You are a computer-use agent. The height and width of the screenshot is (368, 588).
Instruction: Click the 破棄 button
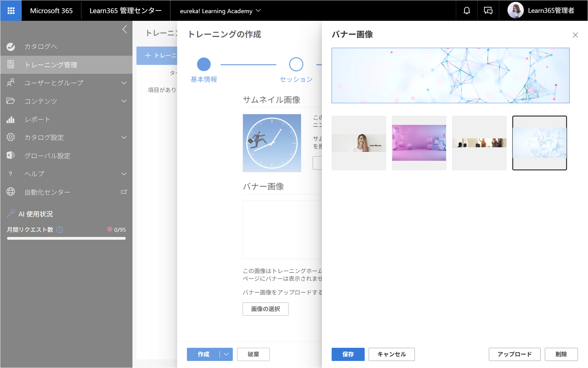click(253, 354)
